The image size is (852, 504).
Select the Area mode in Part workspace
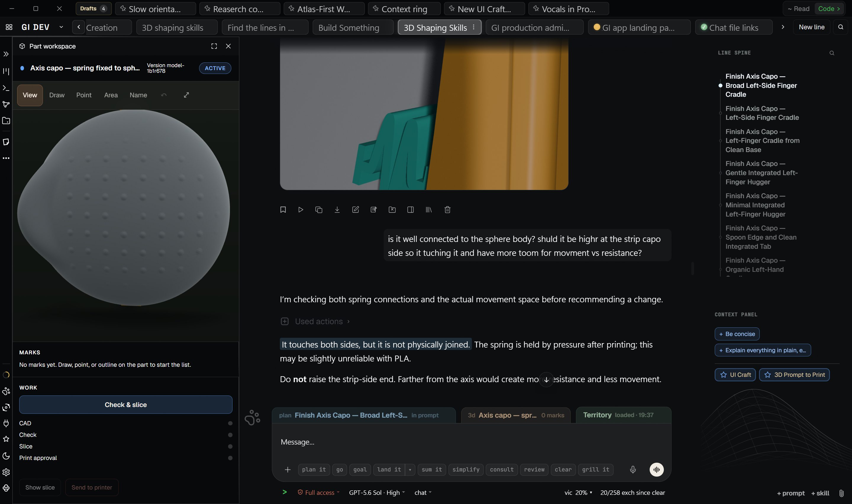111,95
